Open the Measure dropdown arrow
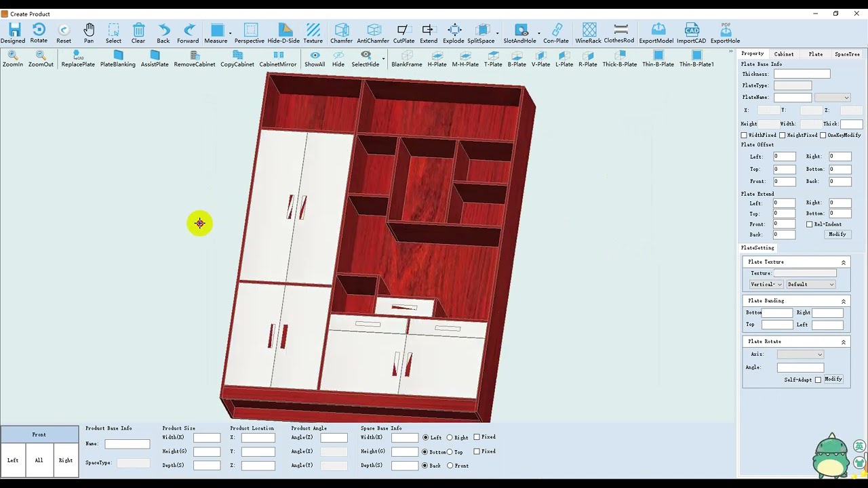The width and height of the screenshot is (868, 488). (x=231, y=33)
